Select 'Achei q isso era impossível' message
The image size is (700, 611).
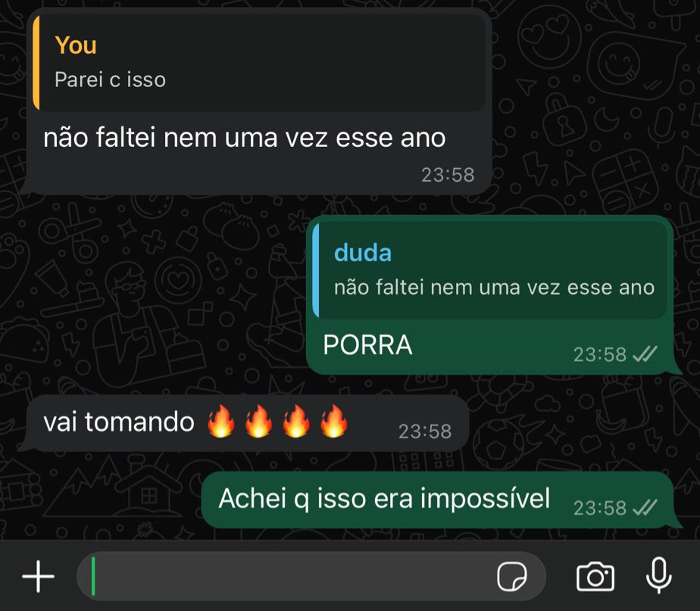[x=438, y=500]
